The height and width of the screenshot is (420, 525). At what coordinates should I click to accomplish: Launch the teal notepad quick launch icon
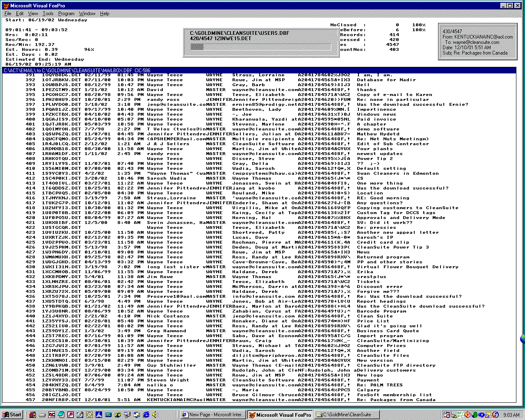61,415
